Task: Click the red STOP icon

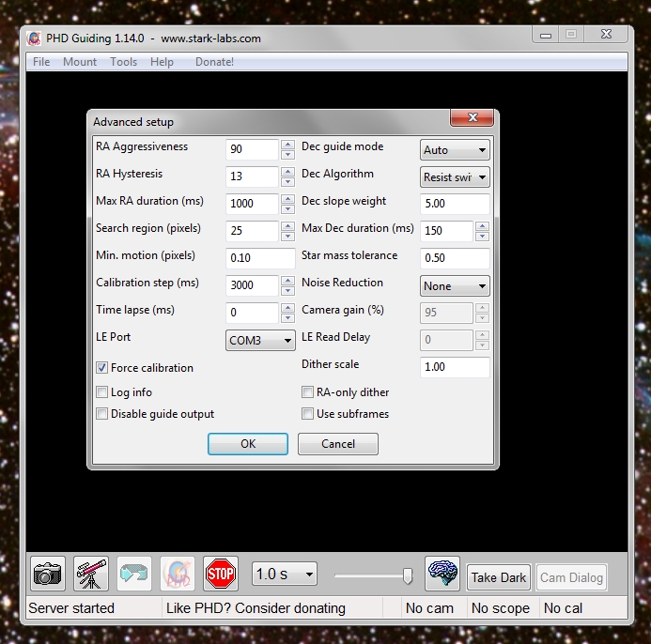Action: [221, 574]
